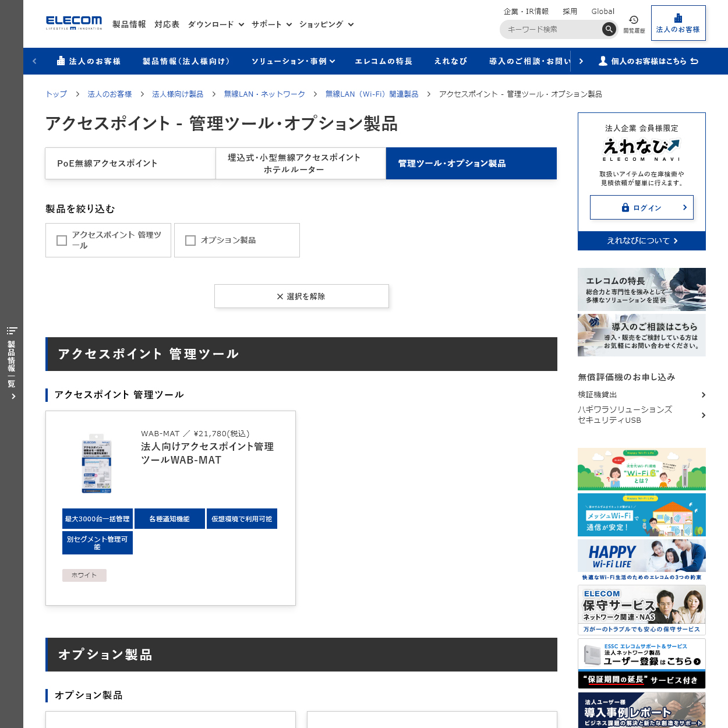Open the メッシュWi-Fi banner

pyautogui.click(x=641, y=515)
